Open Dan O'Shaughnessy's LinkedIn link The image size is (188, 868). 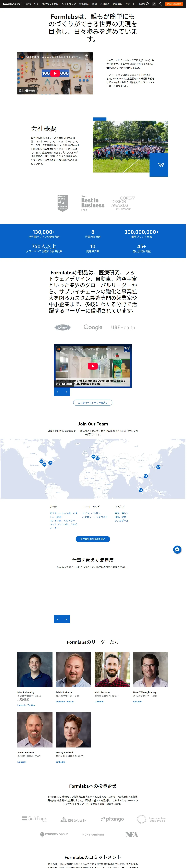tap(138, 701)
